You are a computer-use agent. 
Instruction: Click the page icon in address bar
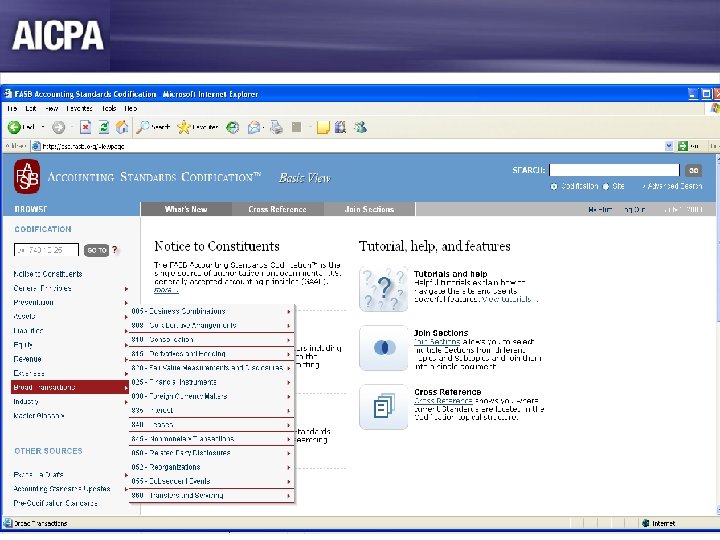(x=36, y=146)
